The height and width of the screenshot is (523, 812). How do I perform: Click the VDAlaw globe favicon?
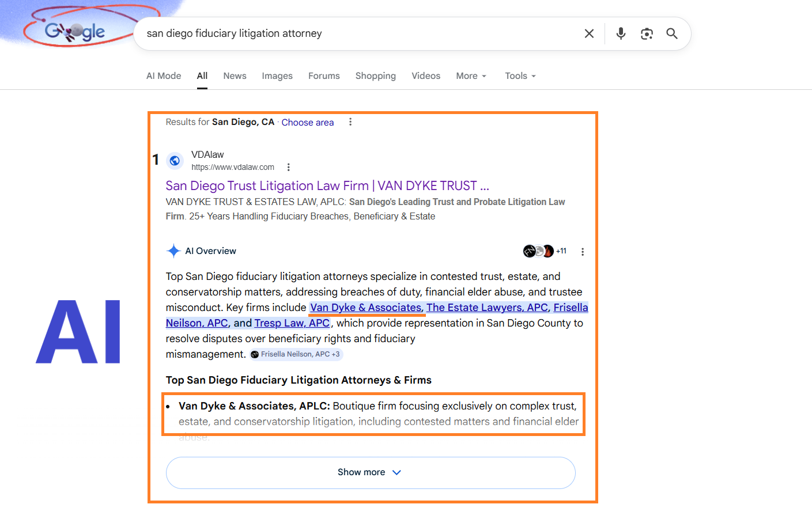point(175,161)
